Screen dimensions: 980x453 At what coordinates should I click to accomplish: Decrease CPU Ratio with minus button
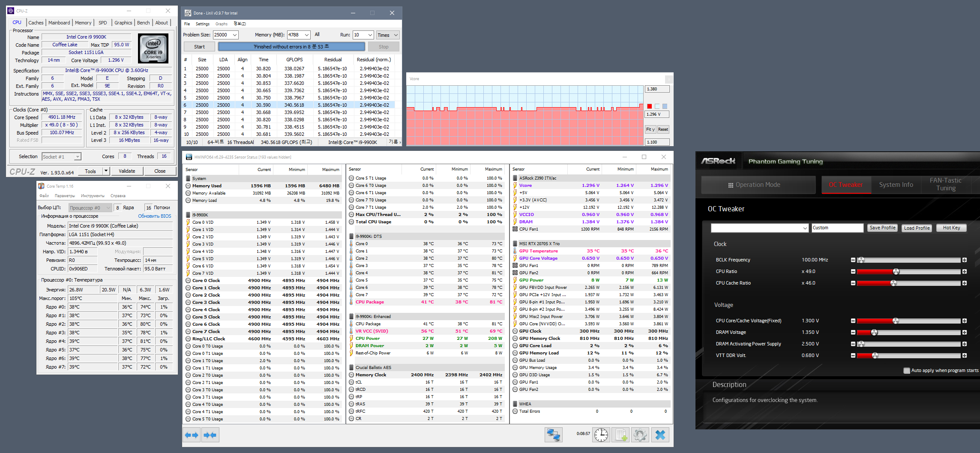point(853,272)
